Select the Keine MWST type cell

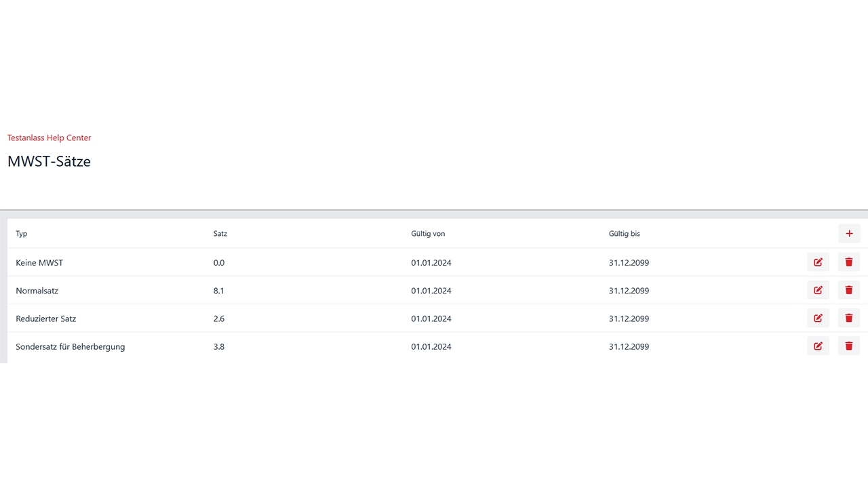tap(39, 262)
